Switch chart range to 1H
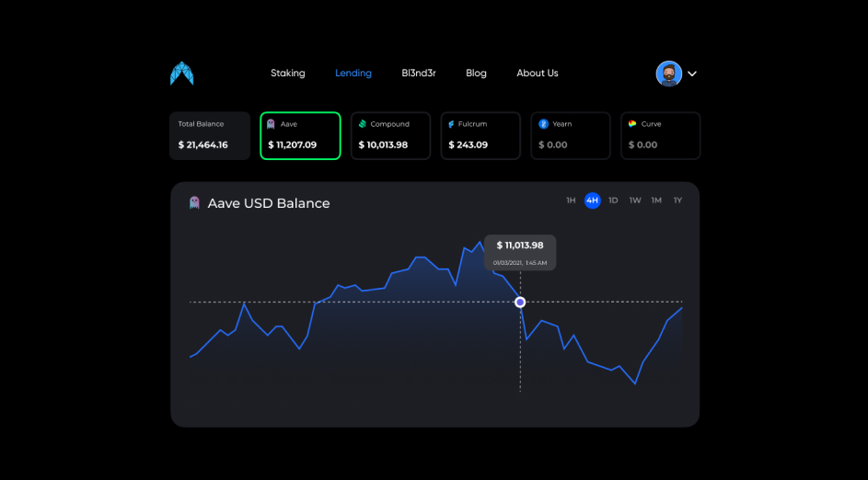The width and height of the screenshot is (868, 480). click(571, 200)
